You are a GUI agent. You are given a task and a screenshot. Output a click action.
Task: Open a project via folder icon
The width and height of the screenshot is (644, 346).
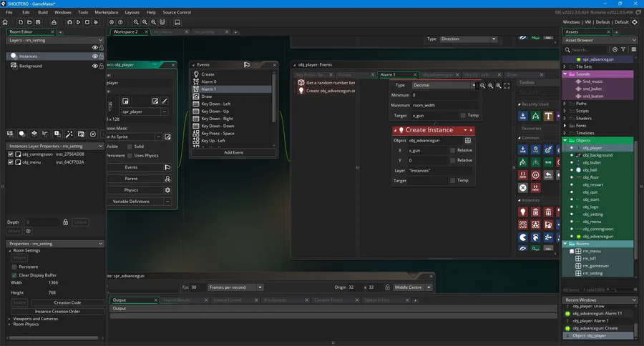coord(29,22)
